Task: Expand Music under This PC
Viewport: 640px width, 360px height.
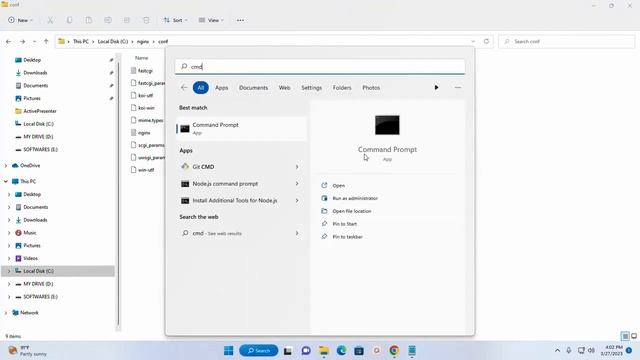Action: (9, 233)
